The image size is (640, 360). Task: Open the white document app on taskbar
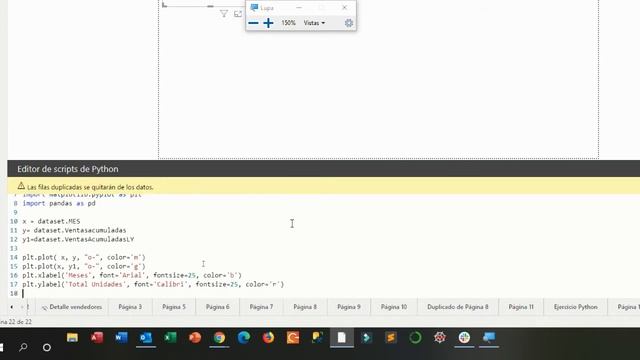click(342, 338)
